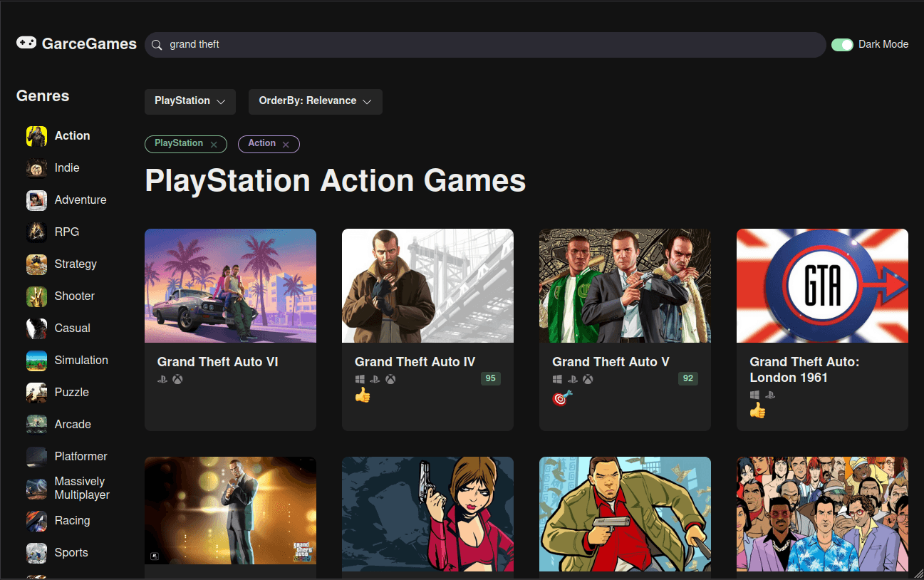Remove the Action filter tag

click(286, 145)
